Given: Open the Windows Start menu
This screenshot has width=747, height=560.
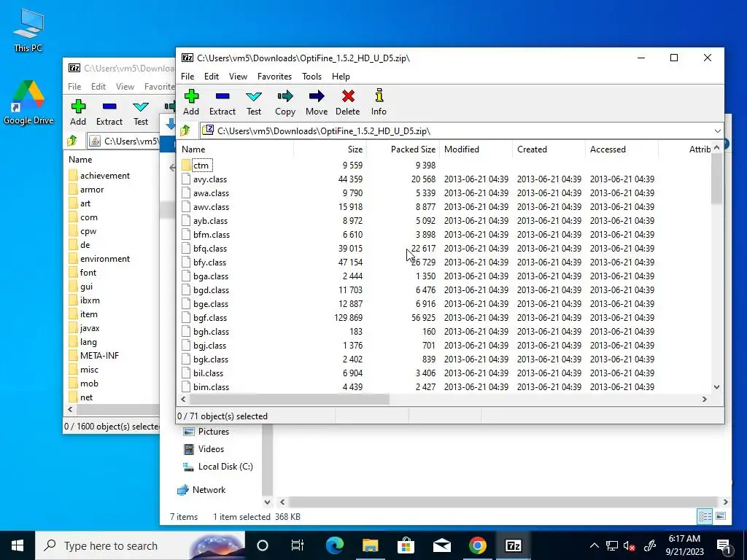Looking at the screenshot, I should pyautogui.click(x=18, y=545).
